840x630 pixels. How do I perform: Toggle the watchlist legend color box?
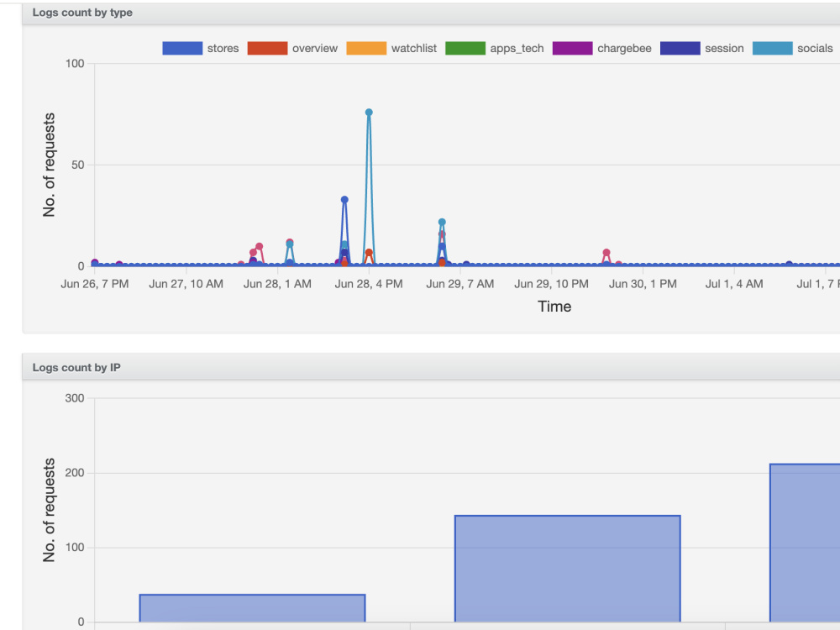(366, 48)
